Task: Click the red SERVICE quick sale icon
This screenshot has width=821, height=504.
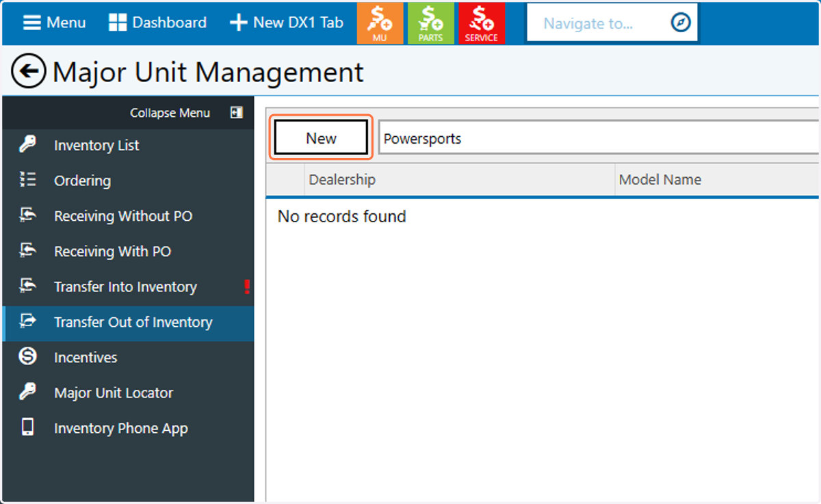Action: tap(482, 23)
